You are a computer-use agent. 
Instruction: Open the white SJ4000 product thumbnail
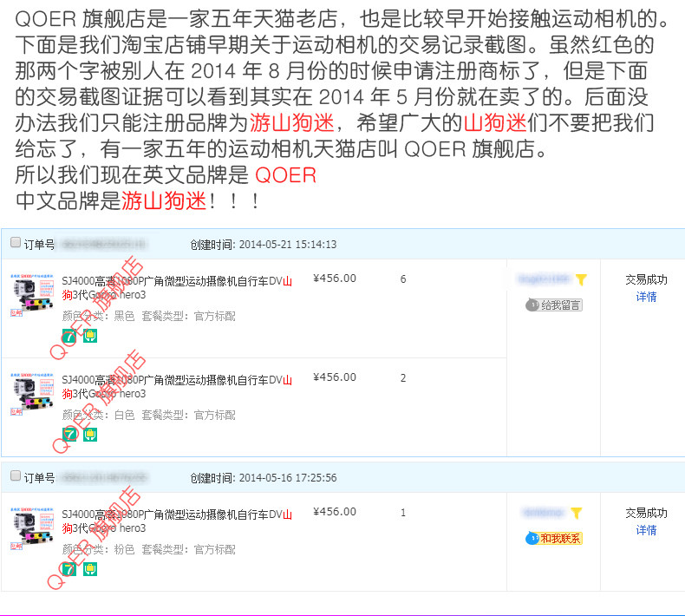click(32, 394)
